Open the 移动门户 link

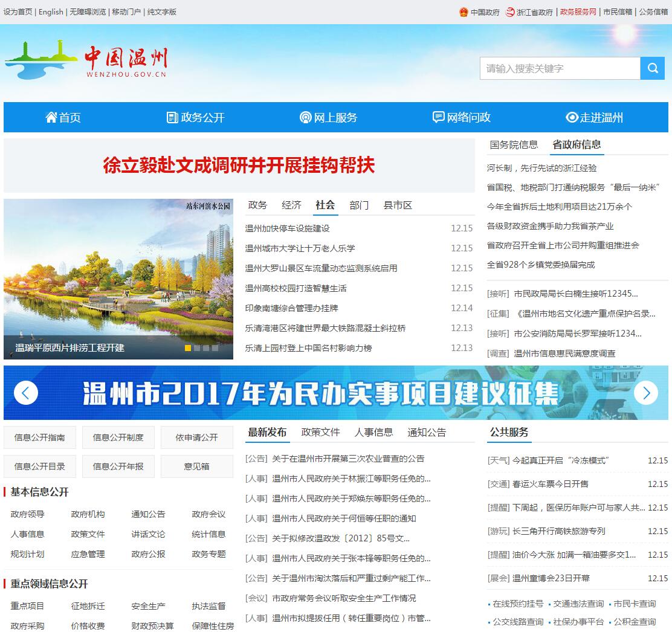point(126,12)
